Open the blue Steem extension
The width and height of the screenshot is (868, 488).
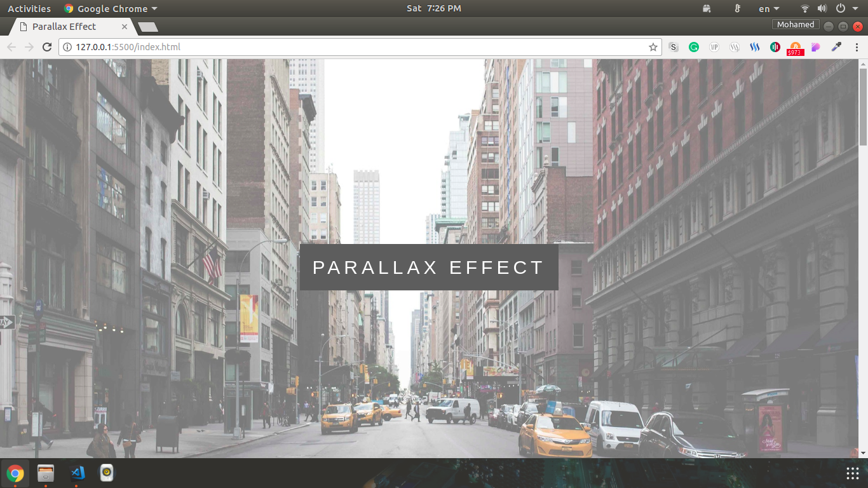point(755,47)
